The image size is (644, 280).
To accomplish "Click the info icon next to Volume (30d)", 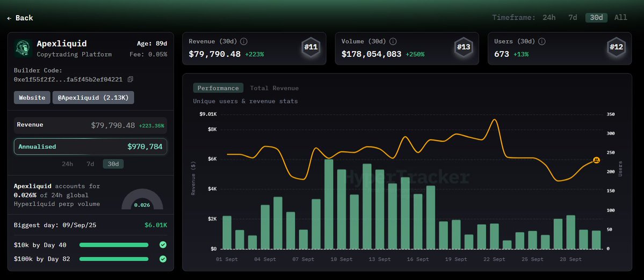I will [393, 41].
